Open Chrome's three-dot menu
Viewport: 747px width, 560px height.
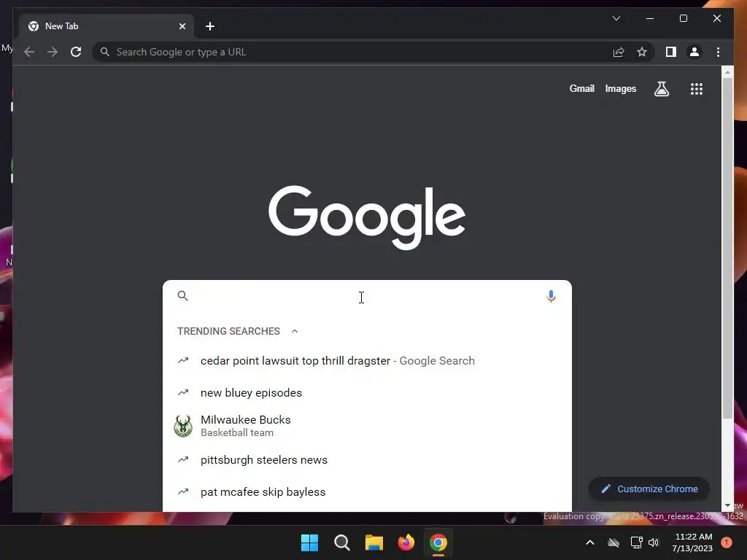tap(718, 52)
